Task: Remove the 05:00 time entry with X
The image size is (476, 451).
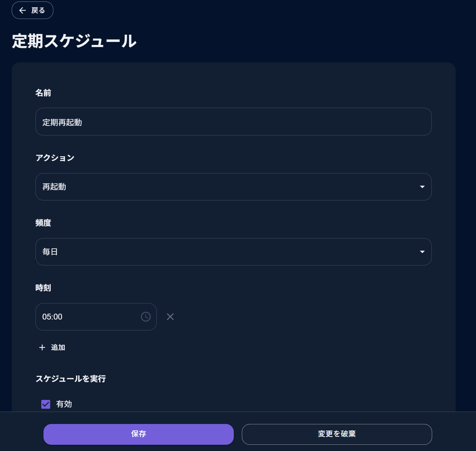Action: point(170,317)
